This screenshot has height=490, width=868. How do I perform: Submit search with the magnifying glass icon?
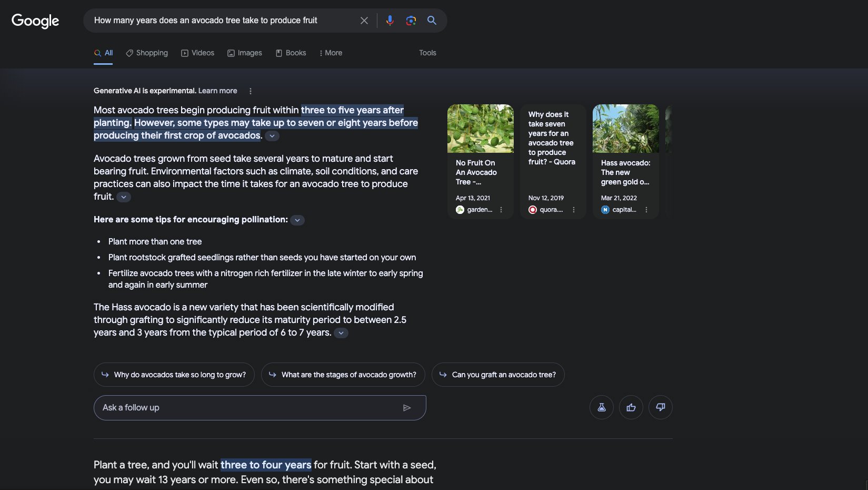click(x=432, y=21)
